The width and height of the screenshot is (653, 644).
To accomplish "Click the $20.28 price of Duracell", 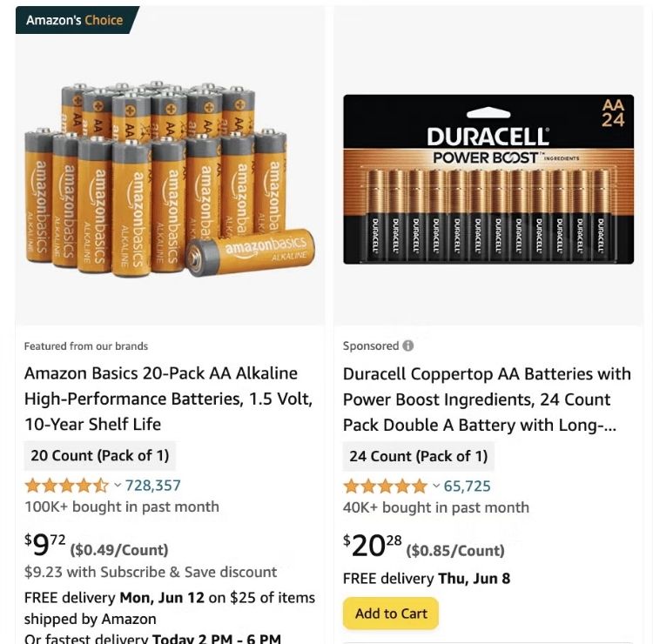I will (x=373, y=546).
